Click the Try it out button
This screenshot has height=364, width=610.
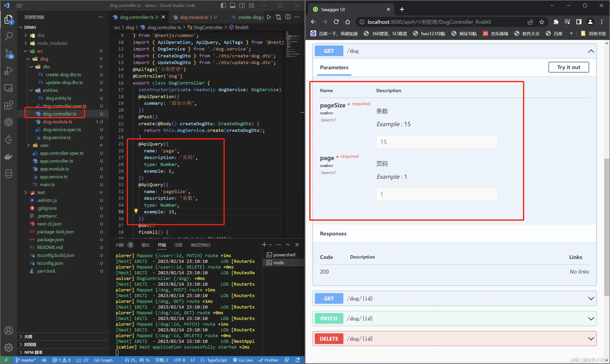click(568, 67)
